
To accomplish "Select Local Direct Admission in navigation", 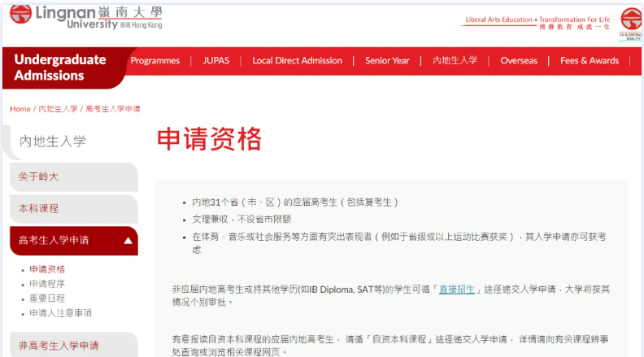I will point(297,61).
